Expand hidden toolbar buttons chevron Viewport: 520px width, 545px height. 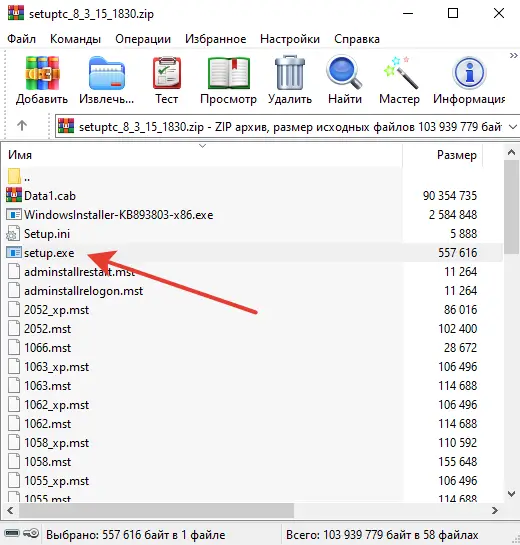click(513, 56)
